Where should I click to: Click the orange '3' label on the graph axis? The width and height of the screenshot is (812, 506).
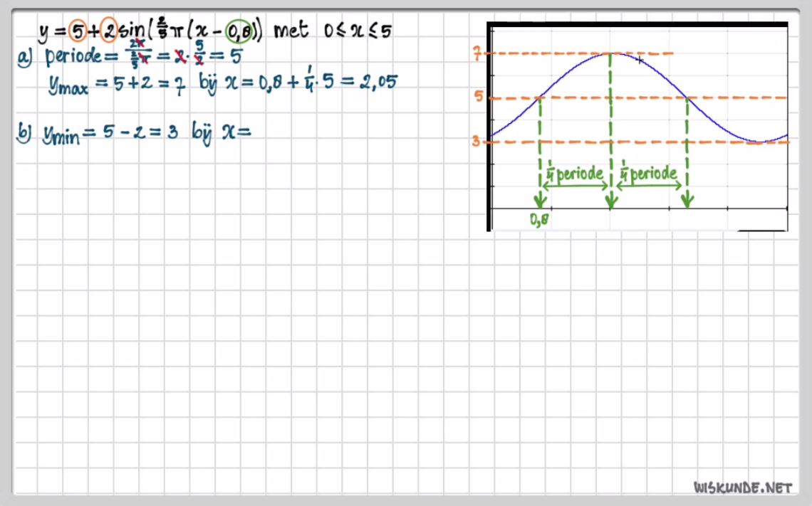(x=476, y=141)
